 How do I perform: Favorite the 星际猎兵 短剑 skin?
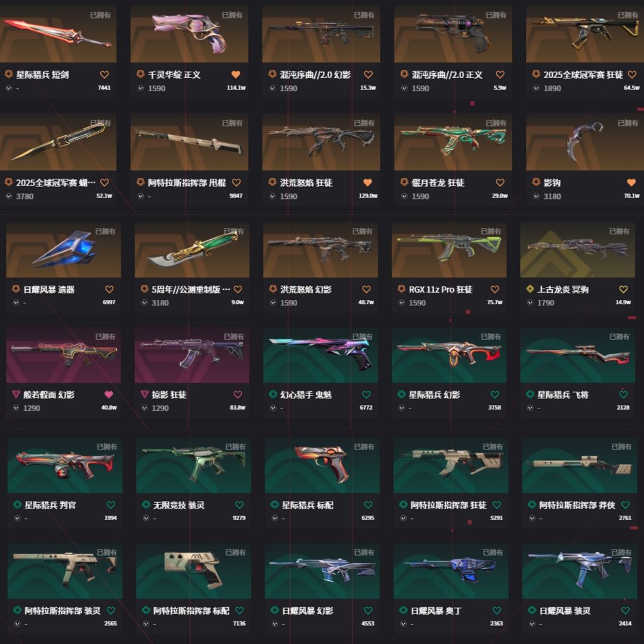click(x=104, y=75)
